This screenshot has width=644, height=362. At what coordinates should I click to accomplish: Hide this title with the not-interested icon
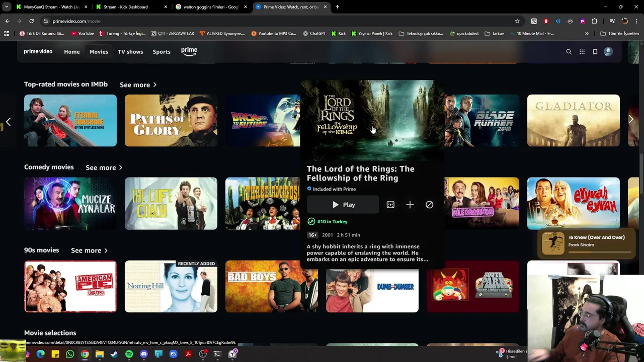coord(429,205)
